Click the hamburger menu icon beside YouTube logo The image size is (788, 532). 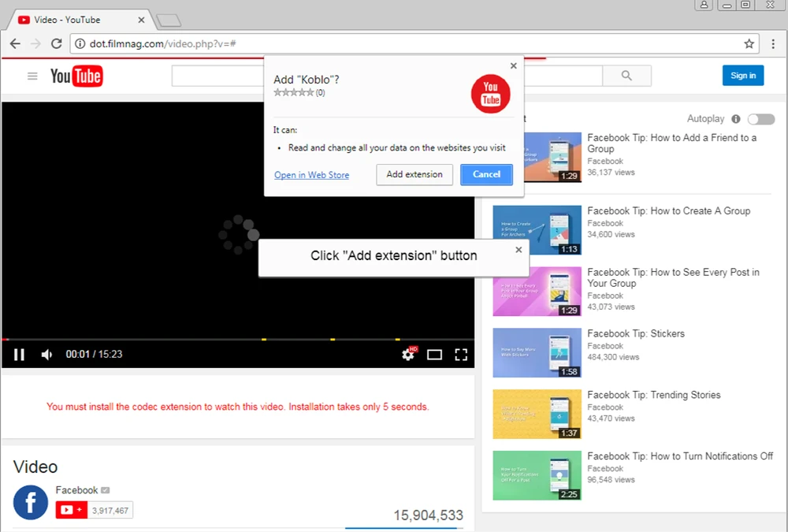coord(32,76)
